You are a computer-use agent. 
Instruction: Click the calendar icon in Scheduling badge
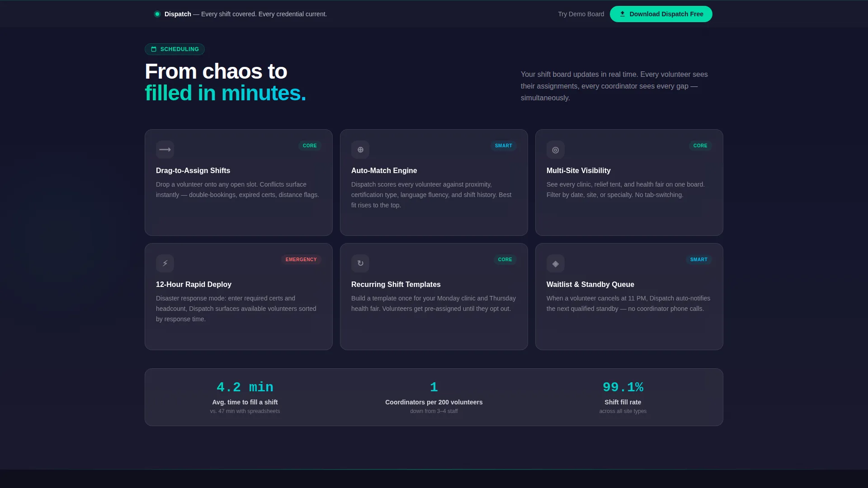[154, 49]
